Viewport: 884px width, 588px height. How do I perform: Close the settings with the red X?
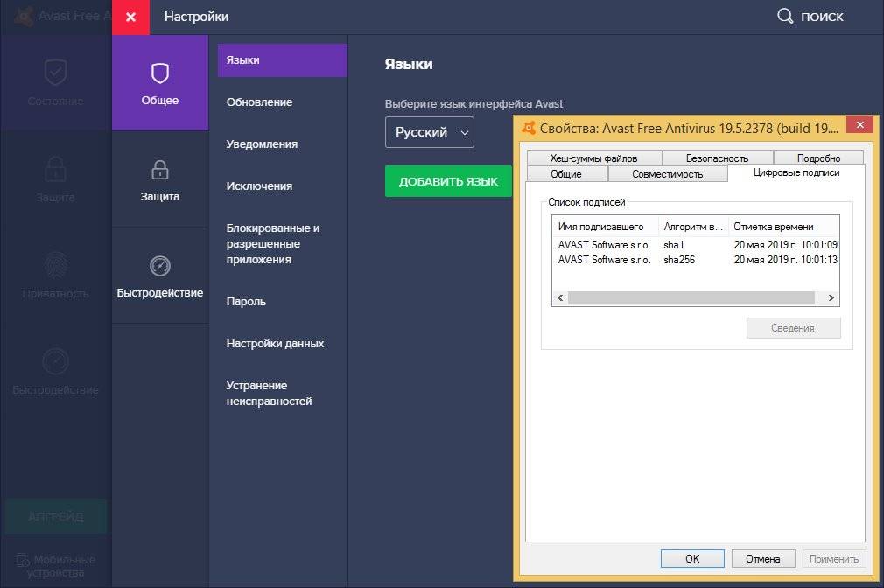click(x=130, y=17)
